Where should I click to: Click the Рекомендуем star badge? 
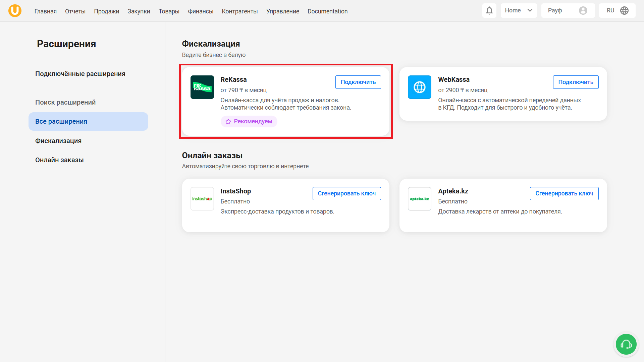pyautogui.click(x=249, y=121)
